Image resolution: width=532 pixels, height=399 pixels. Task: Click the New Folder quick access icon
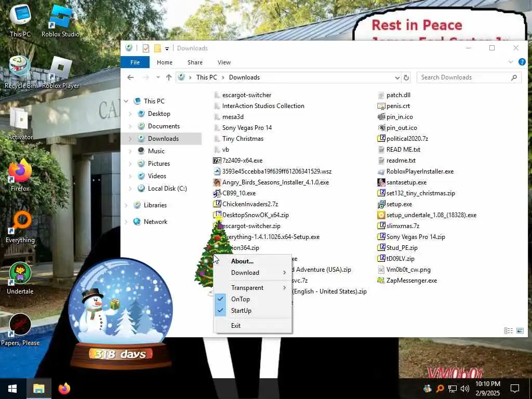157,48
